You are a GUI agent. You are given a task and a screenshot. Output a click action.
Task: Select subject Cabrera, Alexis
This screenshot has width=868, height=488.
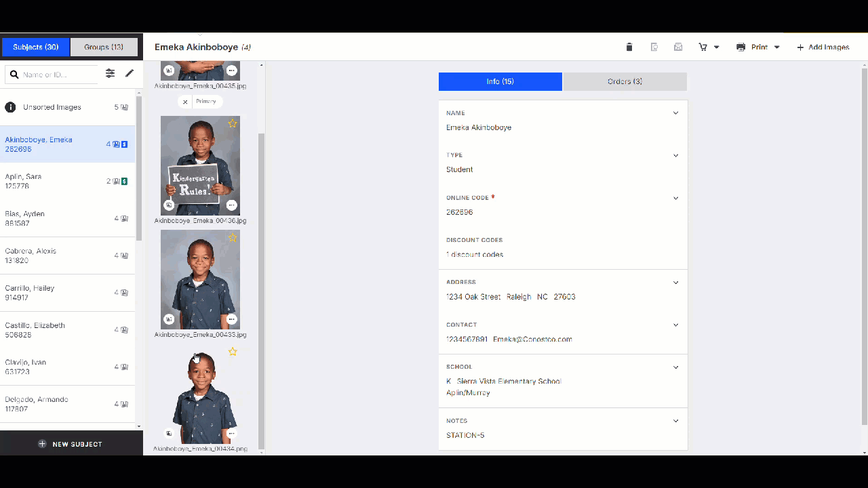pyautogui.click(x=68, y=256)
